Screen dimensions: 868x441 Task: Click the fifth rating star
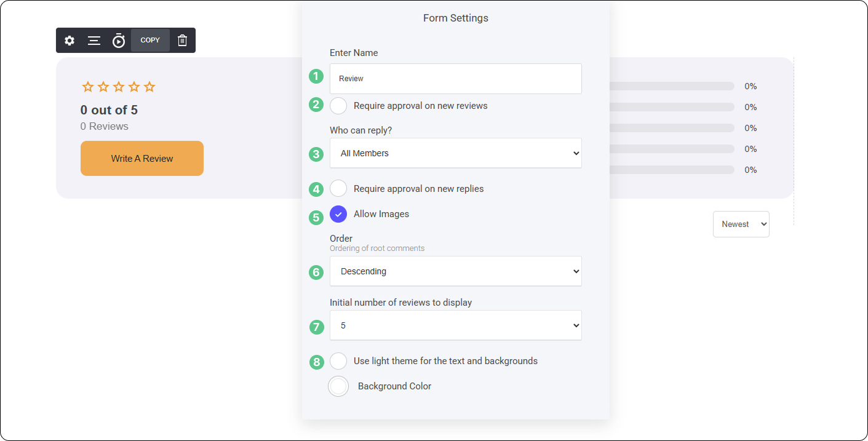point(149,87)
